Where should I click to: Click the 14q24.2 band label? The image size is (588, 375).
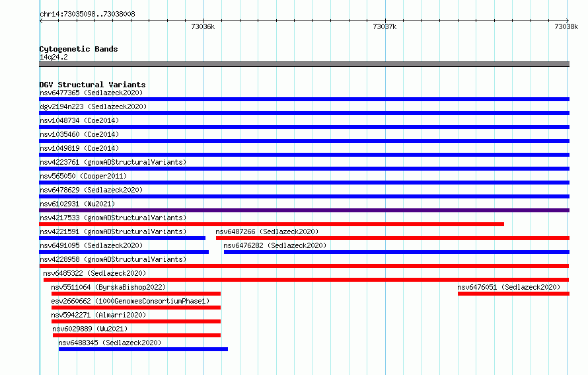(54, 57)
